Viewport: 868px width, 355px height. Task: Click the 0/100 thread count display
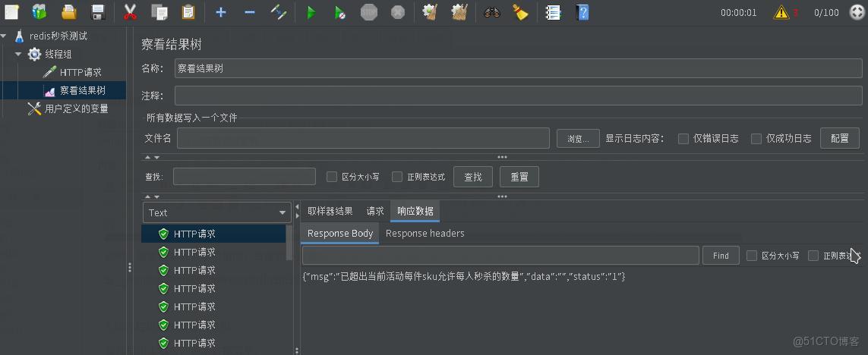point(826,13)
